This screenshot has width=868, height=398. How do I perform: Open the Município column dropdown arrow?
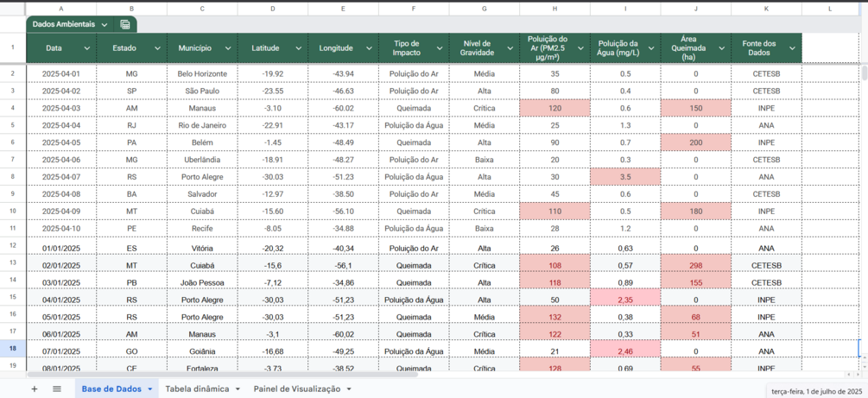(x=228, y=48)
